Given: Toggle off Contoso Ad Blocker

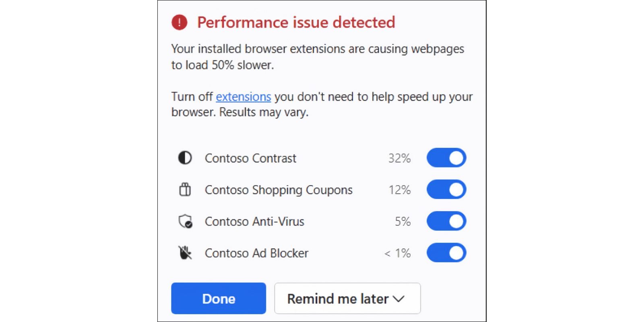Looking at the screenshot, I should pyautogui.click(x=446, y=252).
